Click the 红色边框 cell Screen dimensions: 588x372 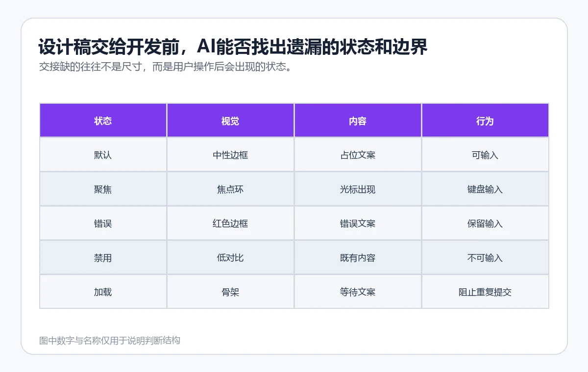point(230,223)
